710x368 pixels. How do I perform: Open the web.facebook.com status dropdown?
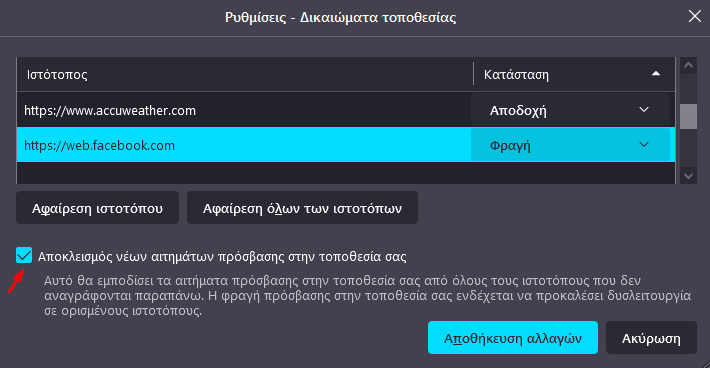point(570,145)
